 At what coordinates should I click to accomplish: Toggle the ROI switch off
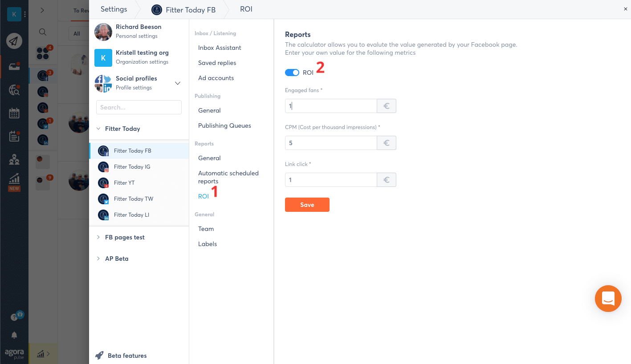[292, 73]
